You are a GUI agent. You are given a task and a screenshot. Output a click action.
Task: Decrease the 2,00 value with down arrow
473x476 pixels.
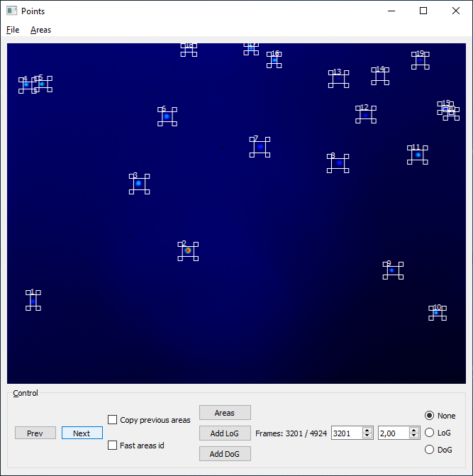414,436
